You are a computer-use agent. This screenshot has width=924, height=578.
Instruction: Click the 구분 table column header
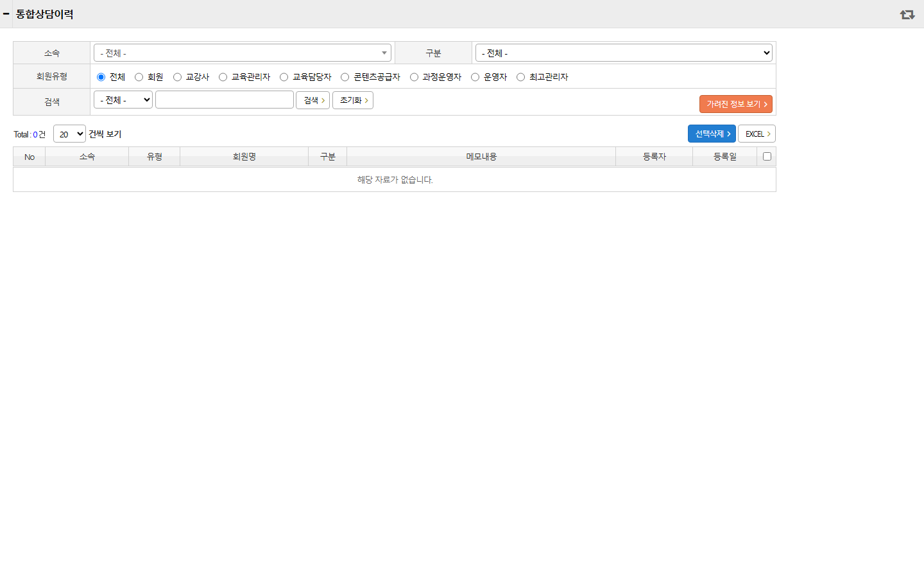coord(328,157)
